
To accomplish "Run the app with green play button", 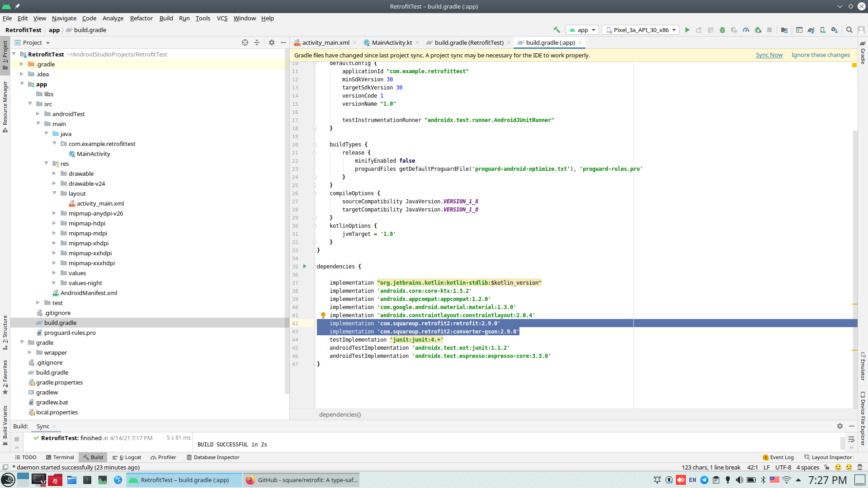I will point(687,30).
